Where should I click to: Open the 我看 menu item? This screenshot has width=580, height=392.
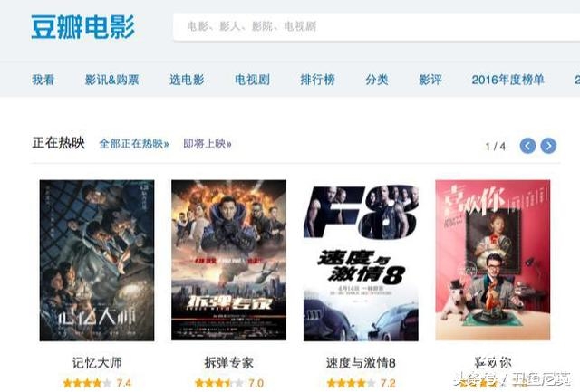43,80
